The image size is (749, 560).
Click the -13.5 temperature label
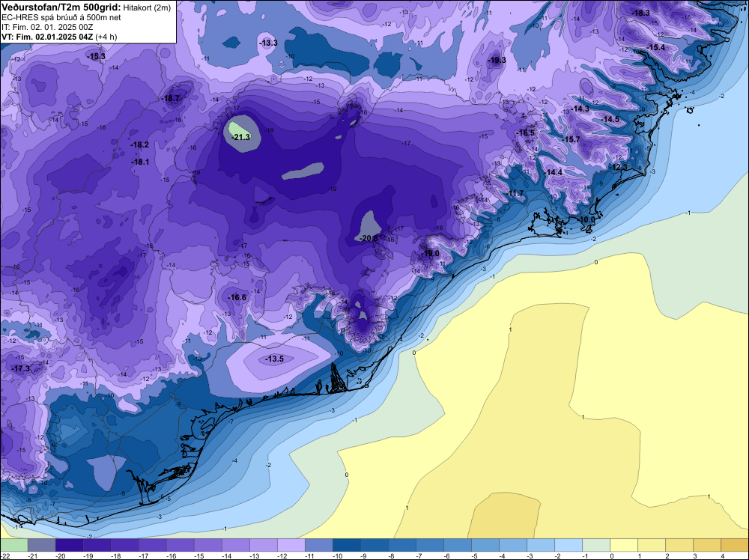(x=275, y=359)
